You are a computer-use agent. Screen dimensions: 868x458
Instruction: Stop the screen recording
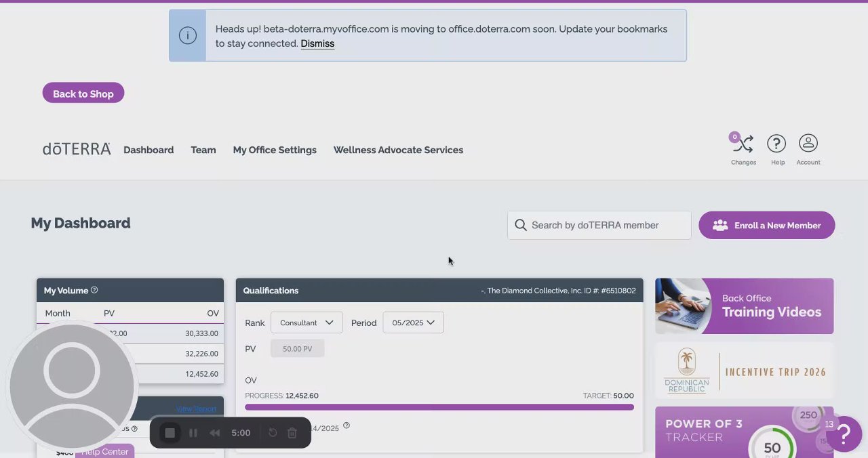point(170,433)
